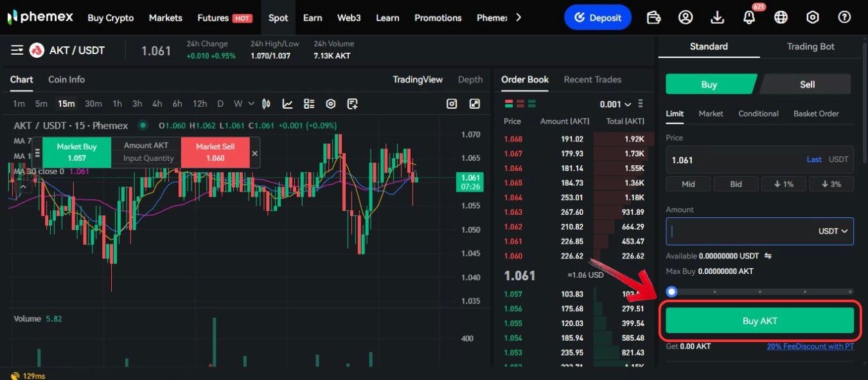Switch to Depth chart view
868x380 pixels.
point(470,79)
